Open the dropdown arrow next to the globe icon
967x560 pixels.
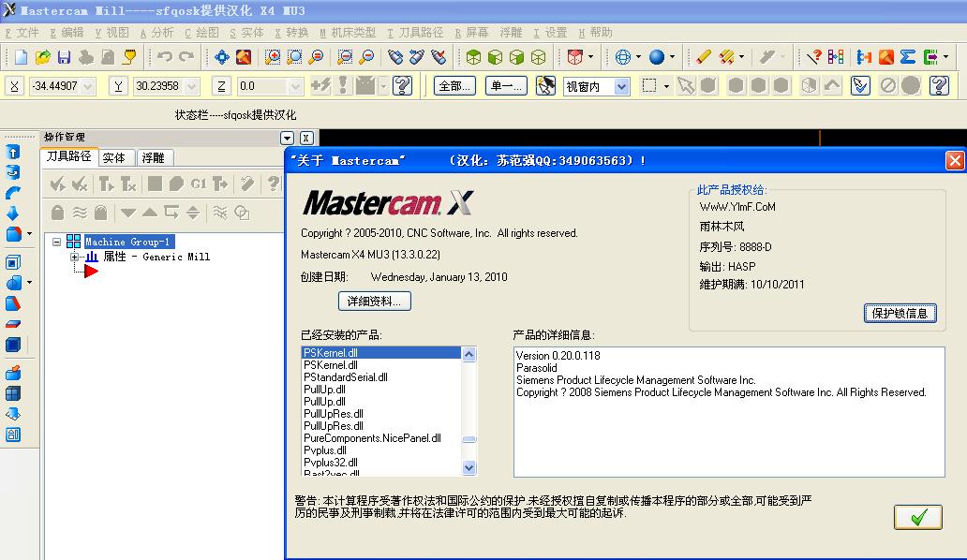638,57
